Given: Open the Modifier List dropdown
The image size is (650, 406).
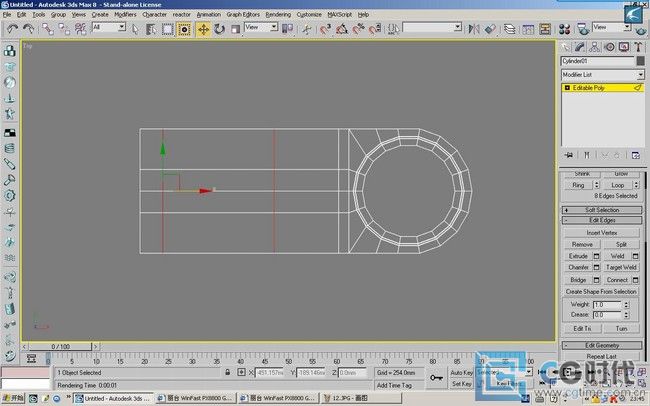Looking at the screenshot, I should [x=602, y=75].
